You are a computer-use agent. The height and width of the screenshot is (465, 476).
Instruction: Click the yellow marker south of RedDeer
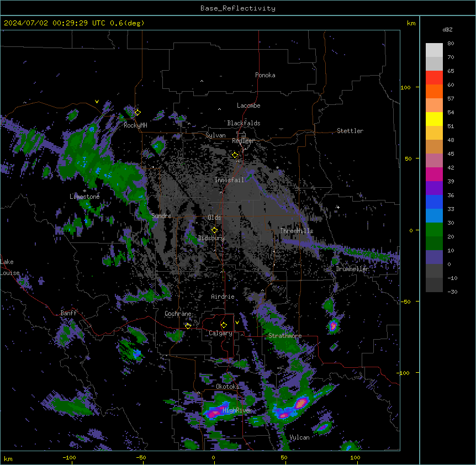[235, 155]
